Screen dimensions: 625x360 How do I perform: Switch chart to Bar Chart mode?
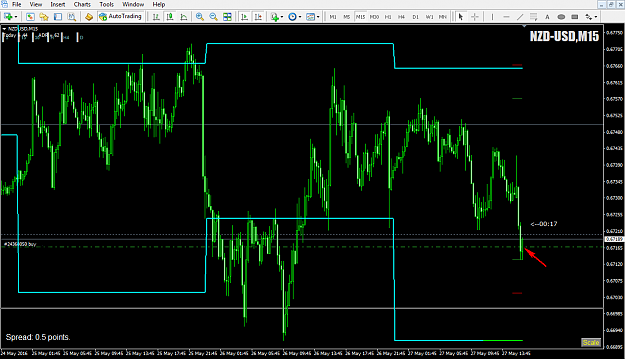tap(156, 17)
